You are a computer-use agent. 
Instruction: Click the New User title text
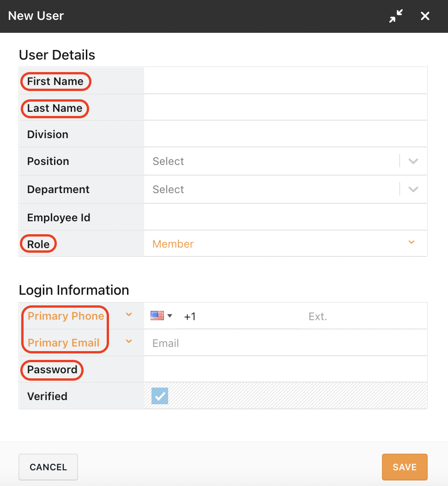point(36,16)
